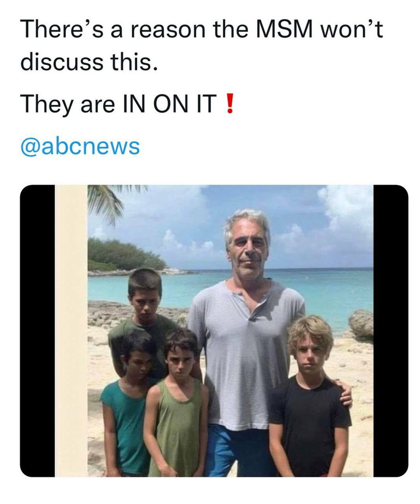Click the "discuss this." text line
Image resolution: width=420 pixels, height=504 pixels.
90,61
